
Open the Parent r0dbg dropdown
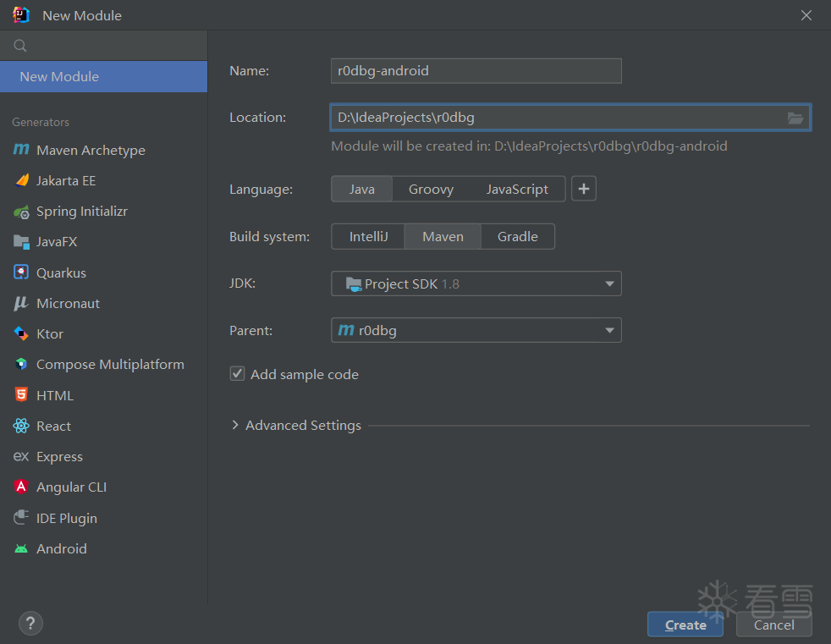(476, 330)
